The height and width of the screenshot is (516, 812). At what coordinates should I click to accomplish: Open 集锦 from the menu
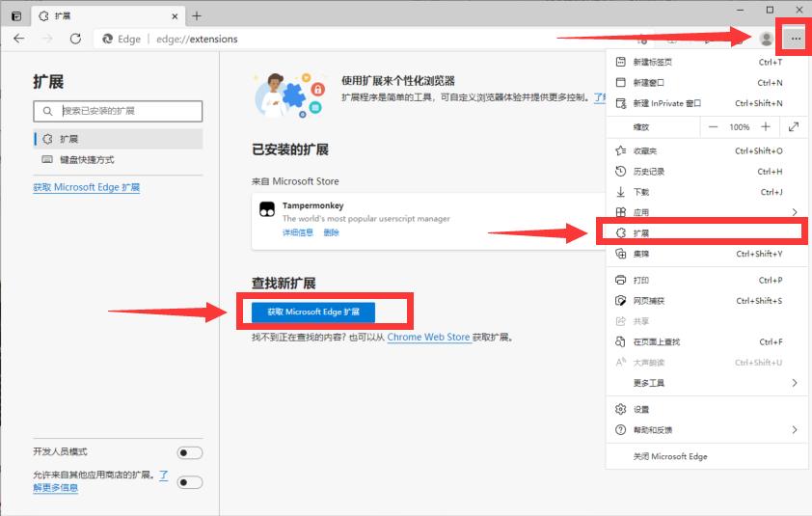(x=707, y=254)
